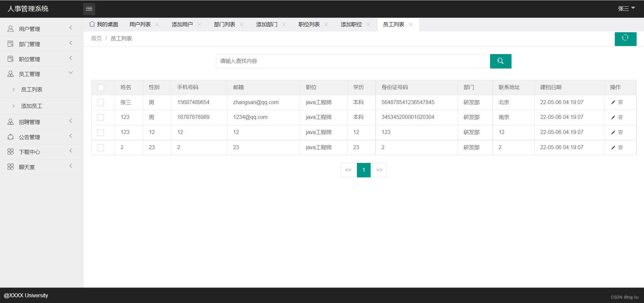Click the 姓名 column header
The width and height of the screenshot is (644, 303).
126,87
